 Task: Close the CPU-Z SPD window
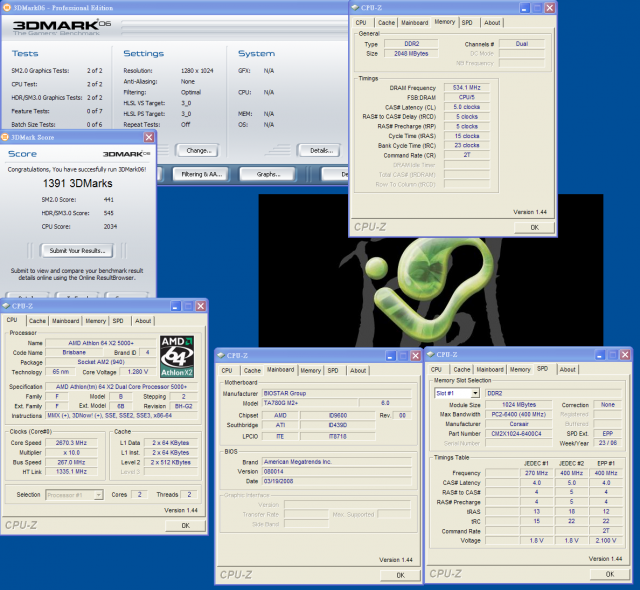(625, 355)
